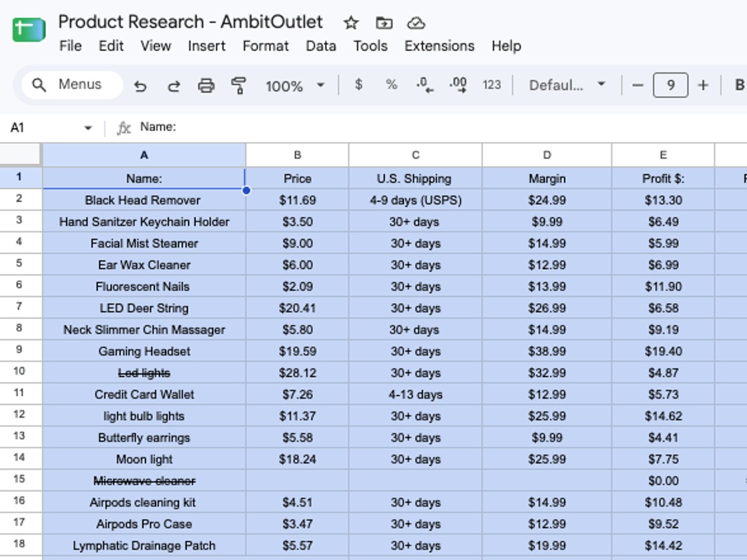This screenshot has width=747, height=560.
Task: Check cloud save status icon
Action: tap(416, 22)
